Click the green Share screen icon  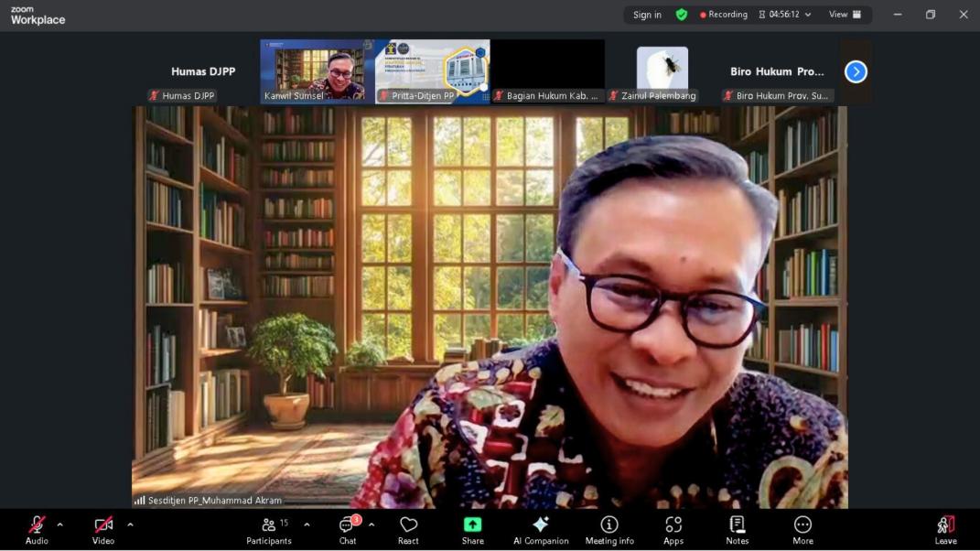click(472, 524)
